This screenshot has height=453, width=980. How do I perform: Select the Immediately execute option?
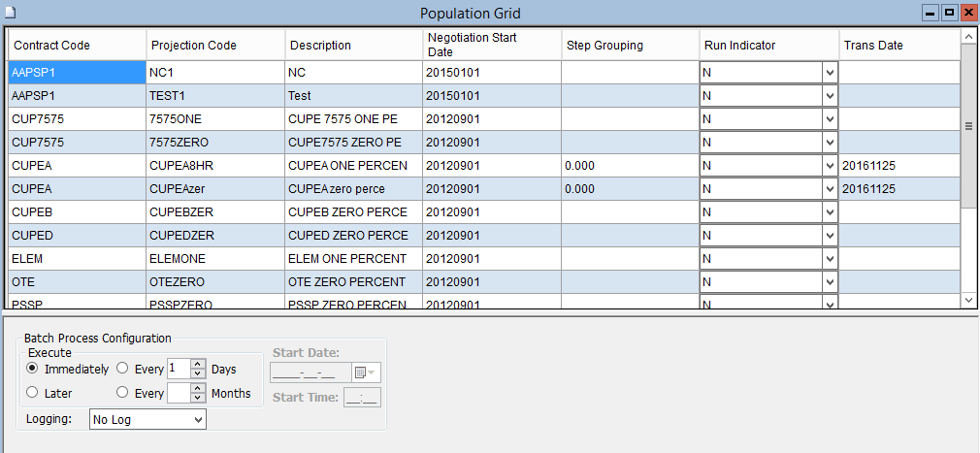[33, 369]
